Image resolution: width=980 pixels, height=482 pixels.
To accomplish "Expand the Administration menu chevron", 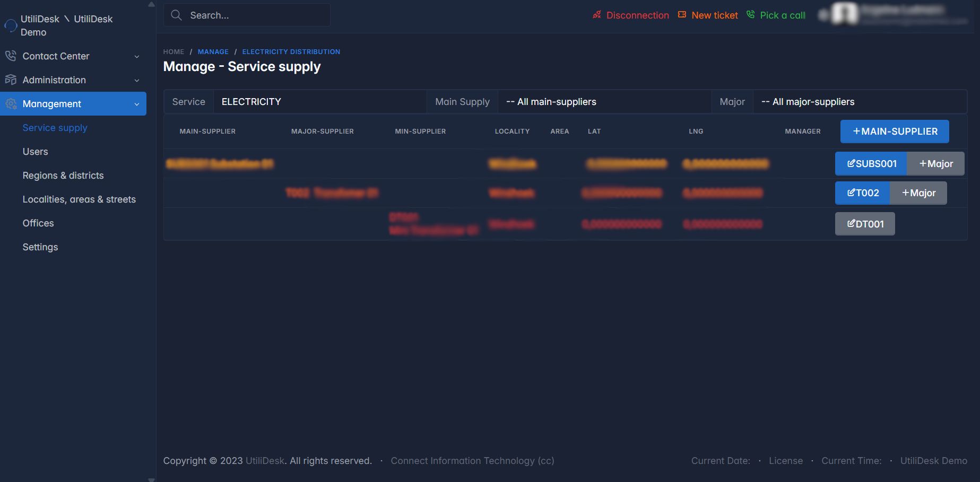I will click(137, 80).
